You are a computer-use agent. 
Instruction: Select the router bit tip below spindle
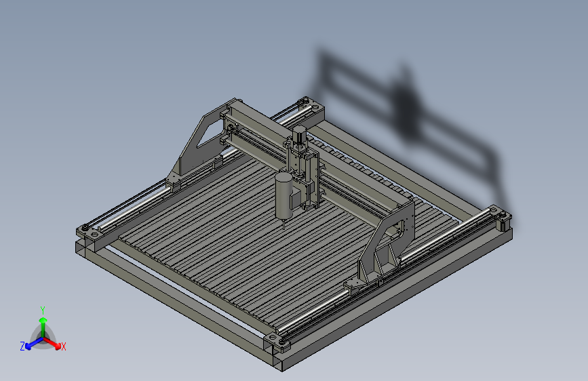coord(283,224)
